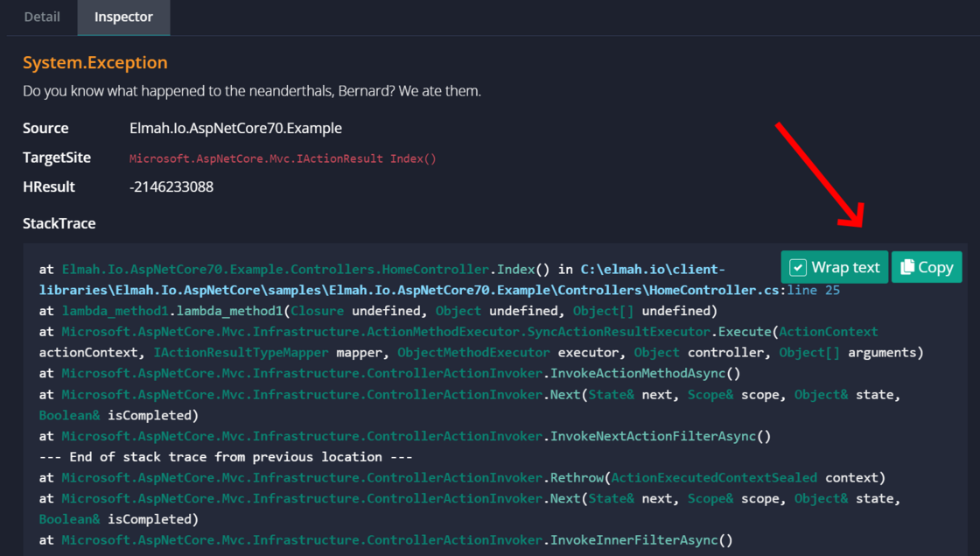Viewport: 980px width, 556px height.
Task: Click the Rethrow(ActionExecutedContextSealed context) frame
Action: (463, 478)
